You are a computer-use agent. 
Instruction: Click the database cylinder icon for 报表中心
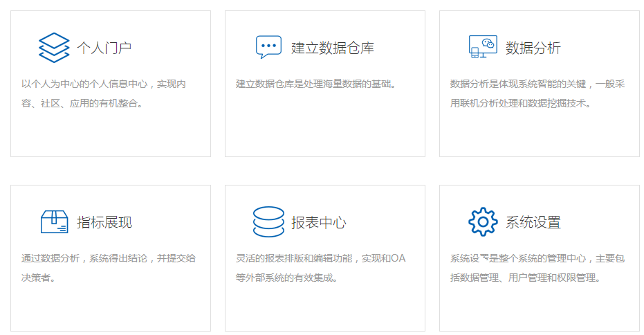(268, 222)
